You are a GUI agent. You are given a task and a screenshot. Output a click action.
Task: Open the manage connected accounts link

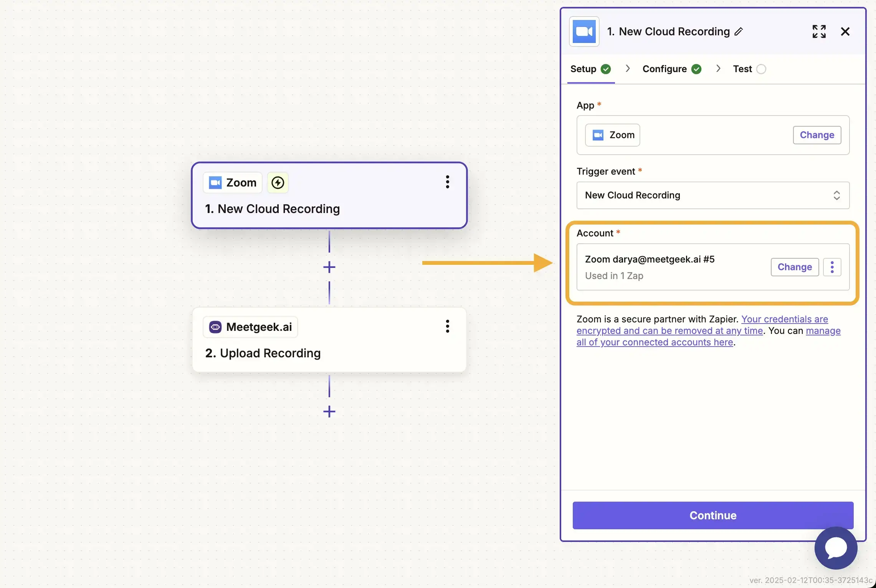coord(655,342)
